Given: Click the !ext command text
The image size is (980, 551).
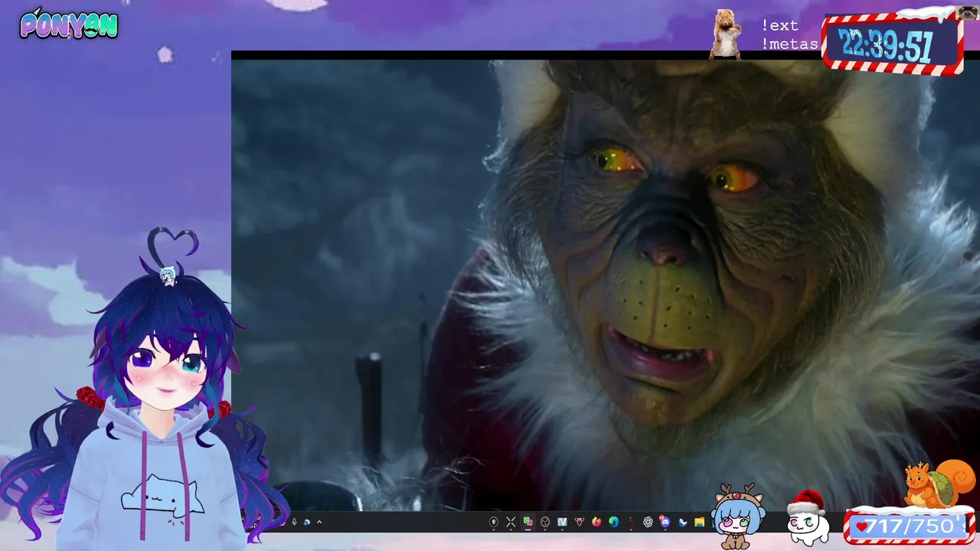Looking at the screenshot, I should pyautogui.click(x=779, y=25).
